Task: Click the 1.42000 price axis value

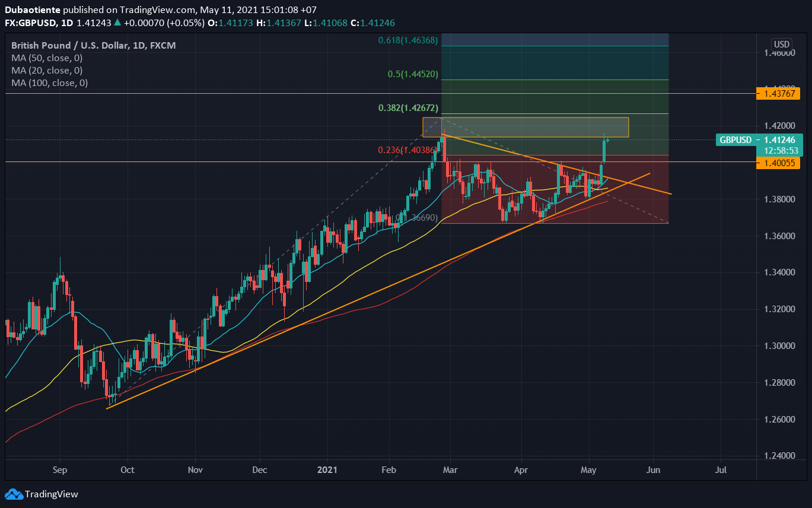Action: [780, 126]
